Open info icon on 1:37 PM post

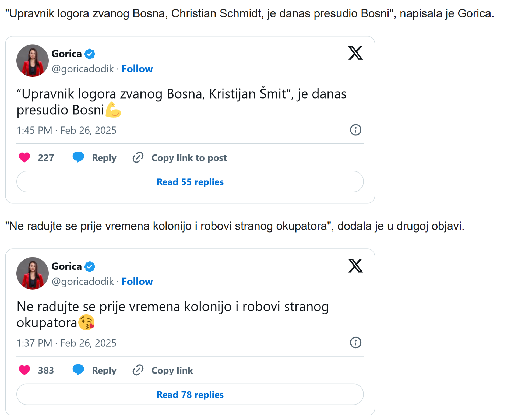tap(355, 343)
